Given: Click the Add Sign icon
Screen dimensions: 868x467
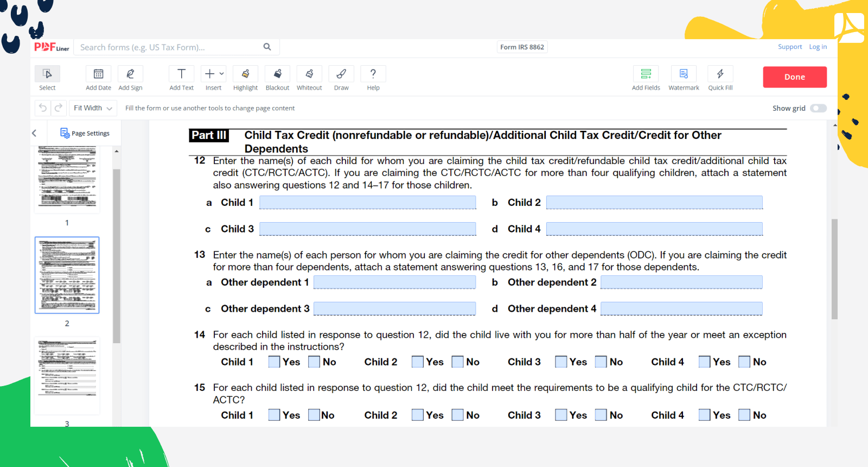Looking at the screenshot, I should (x=130, y=74).
